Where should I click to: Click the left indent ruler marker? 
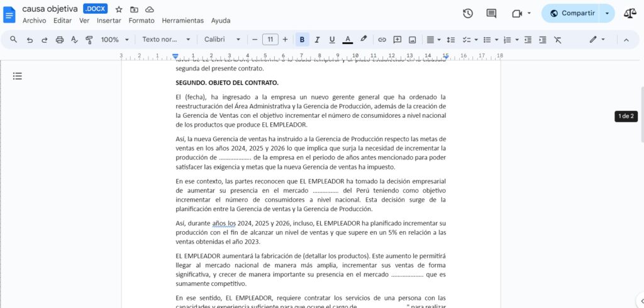pyautogui.click(x=175, y=56)
